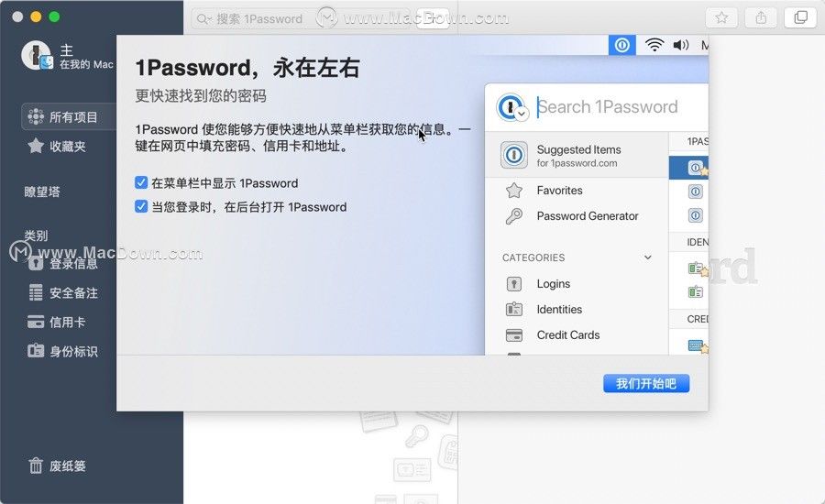The height and width of the screenshot is (504, 825).
Task: Click the 我们开始吧 button
Action: tap(646, 384)
